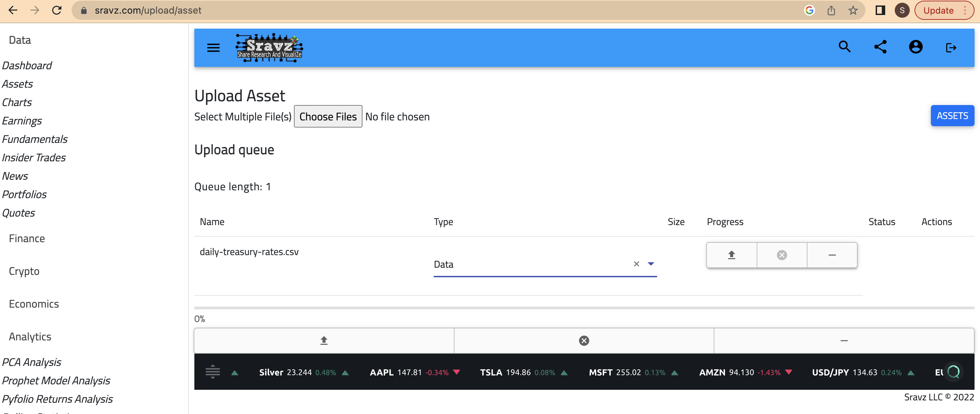Click the USD/JPY ticker entry
980x414 pixels.
click(x=863, y=372)
